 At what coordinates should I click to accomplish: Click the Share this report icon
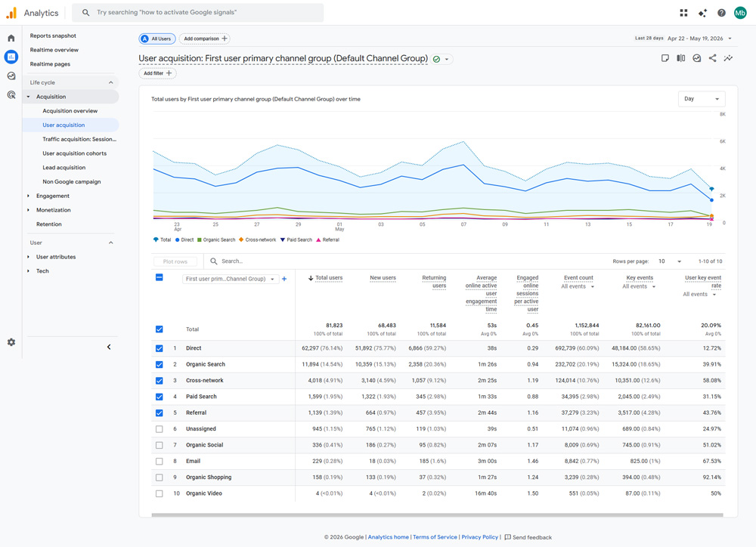pos(713,58)
